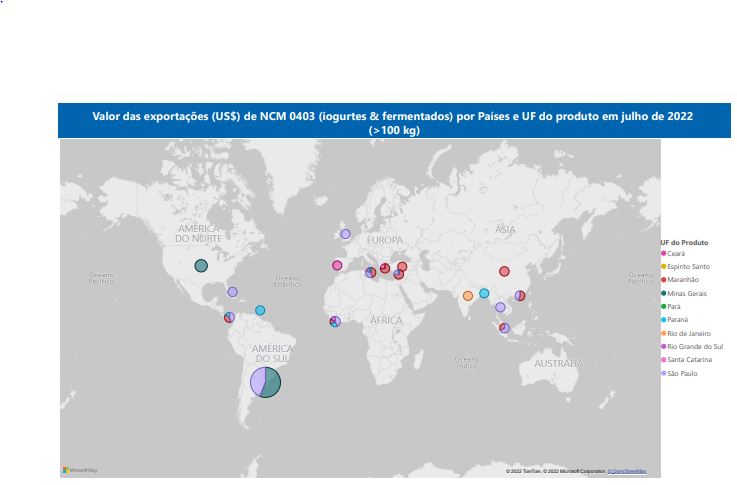Select the purple bubble near Cuba

coord(232,292)
